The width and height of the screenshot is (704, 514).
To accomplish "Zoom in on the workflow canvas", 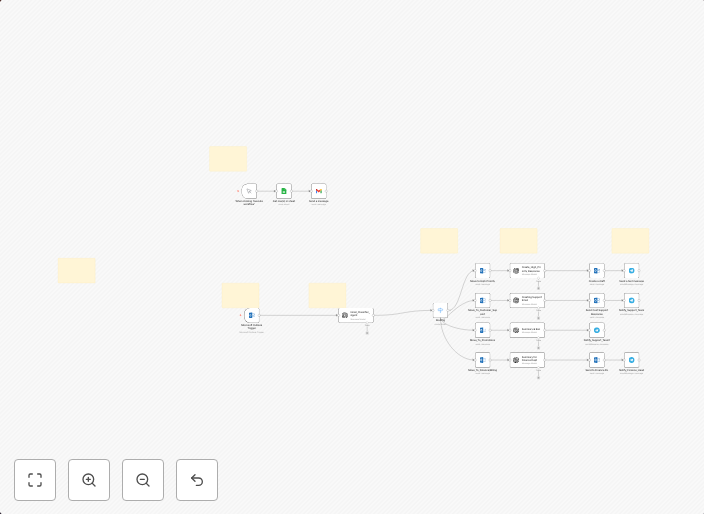I will point(89,480).
